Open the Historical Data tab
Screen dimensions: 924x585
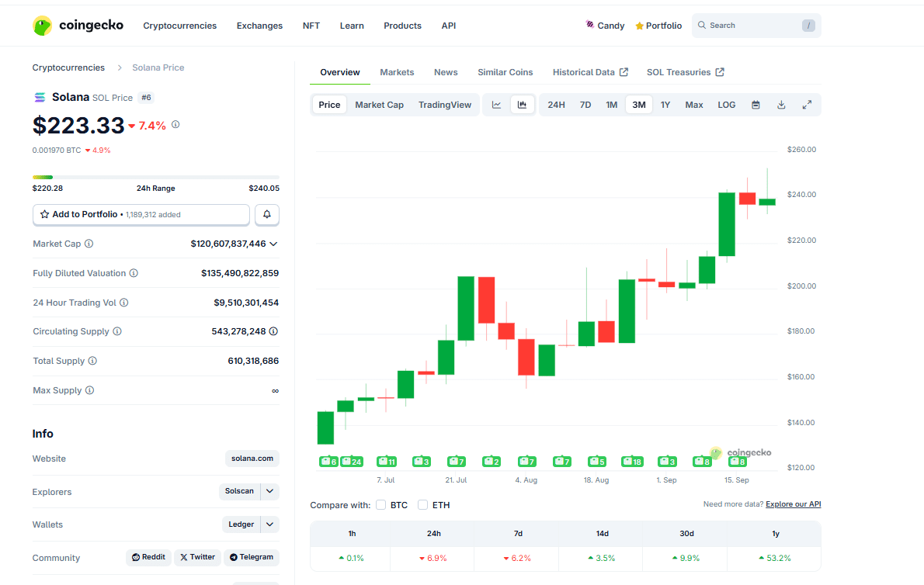tap(590, 72)
